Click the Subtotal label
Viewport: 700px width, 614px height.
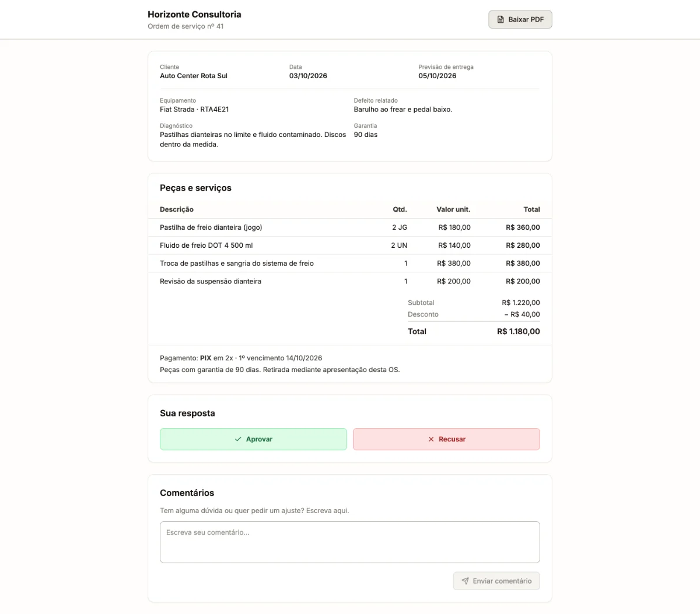coord(421,303)
